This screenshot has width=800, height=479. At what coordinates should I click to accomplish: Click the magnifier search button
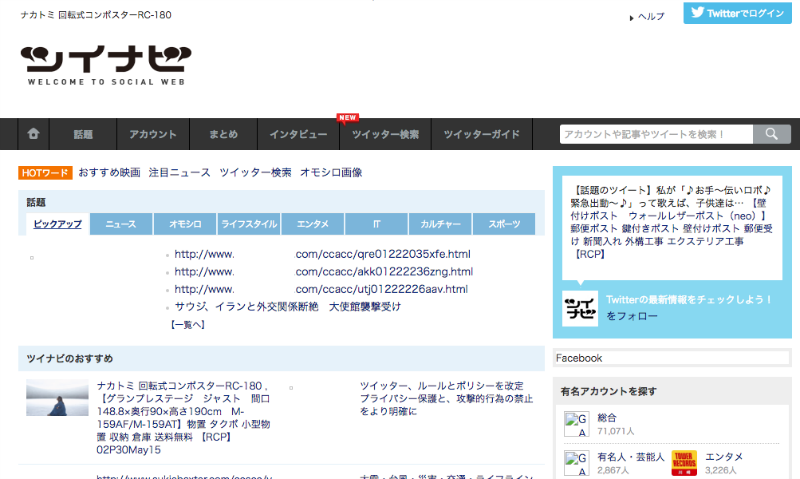771,134
